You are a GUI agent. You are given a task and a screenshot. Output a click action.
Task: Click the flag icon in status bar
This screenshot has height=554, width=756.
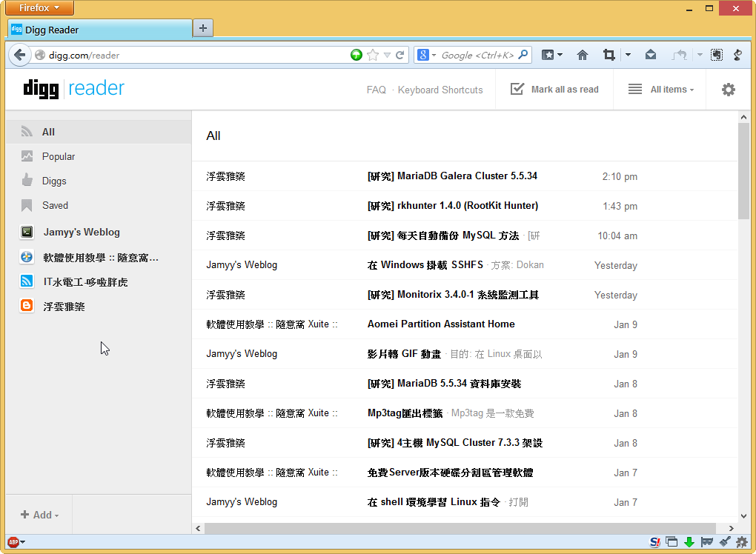click(x=707, y=542)
